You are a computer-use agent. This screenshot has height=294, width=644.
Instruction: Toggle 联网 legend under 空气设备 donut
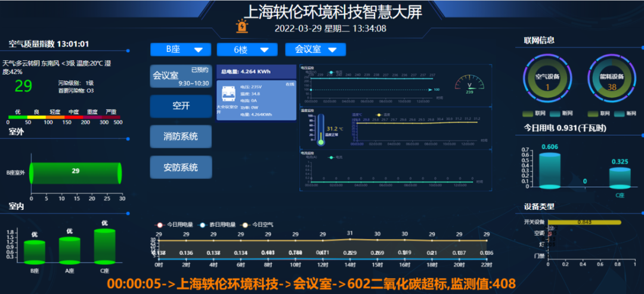[533, 113]
